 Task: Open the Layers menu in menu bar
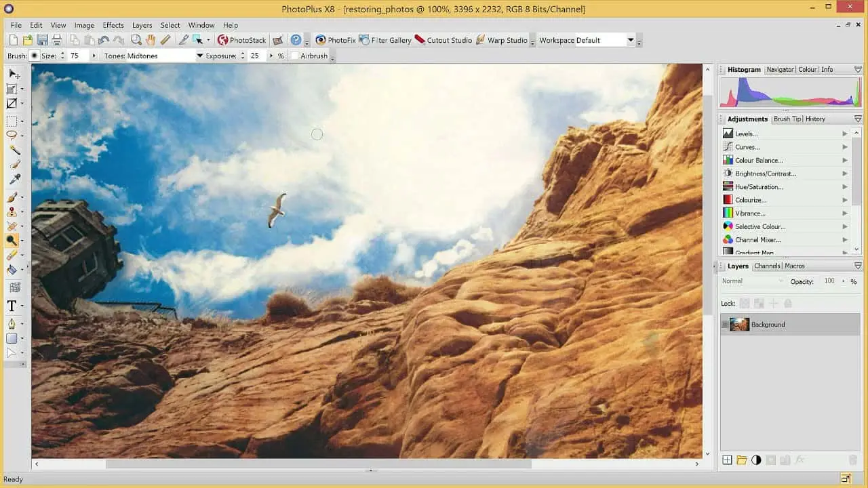[x=142, y=25]
